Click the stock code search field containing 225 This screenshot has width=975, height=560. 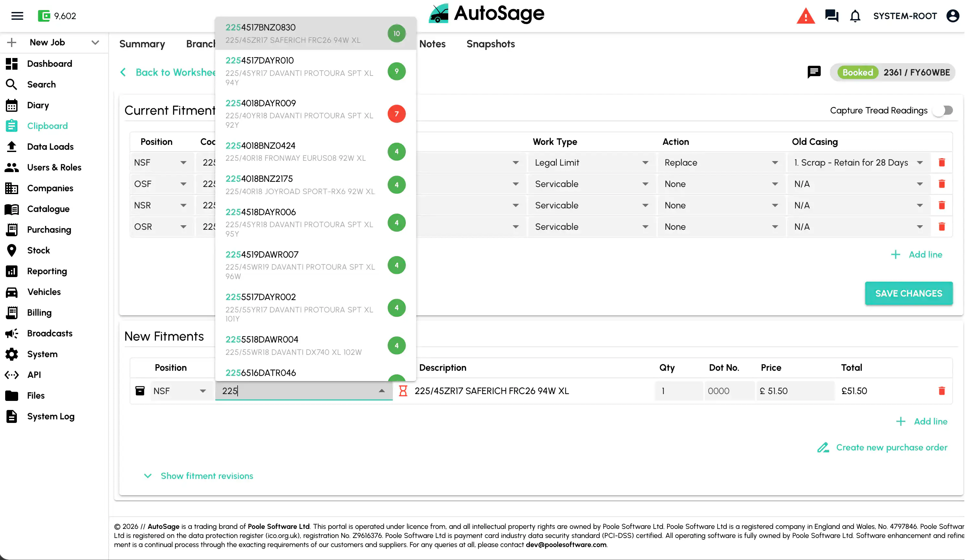pyautogui.click(x=304, y=391)
